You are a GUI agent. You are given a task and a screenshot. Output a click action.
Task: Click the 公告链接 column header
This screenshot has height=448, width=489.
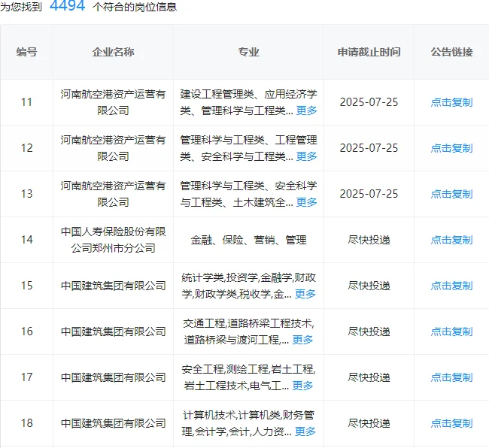point(451,52)
